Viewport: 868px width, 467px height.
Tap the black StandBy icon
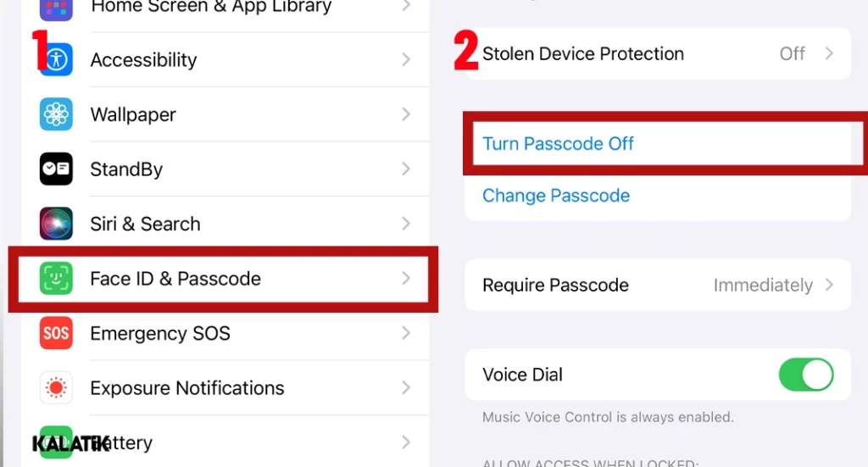coord(56,170)
